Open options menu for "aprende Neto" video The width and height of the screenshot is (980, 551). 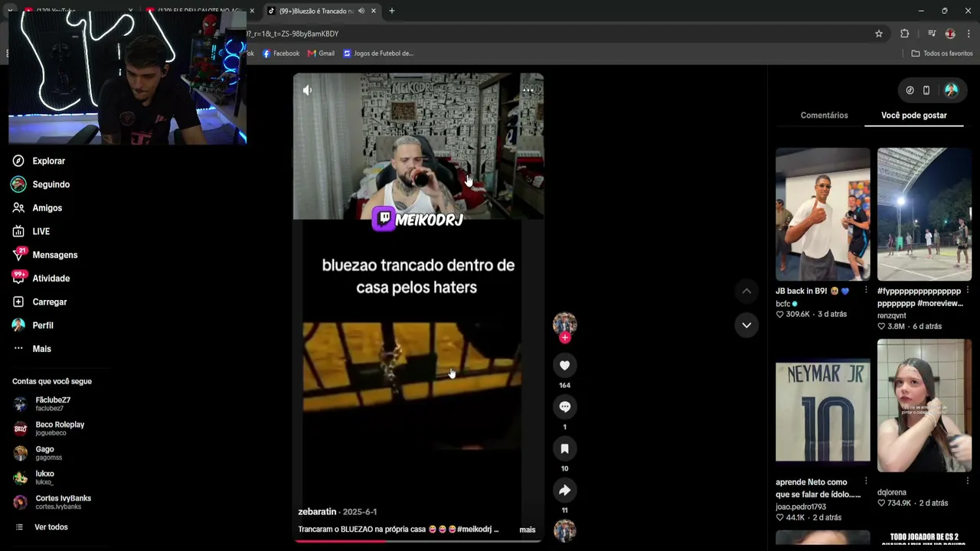click(x=866, y=481)
